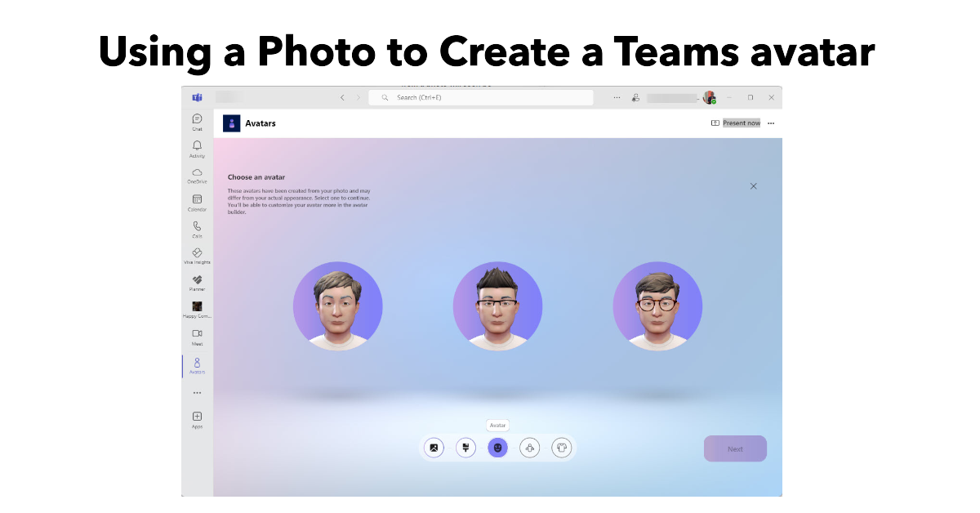
Task: Click the Search (Ctrl+E) field
Action: tap(481, 97)
